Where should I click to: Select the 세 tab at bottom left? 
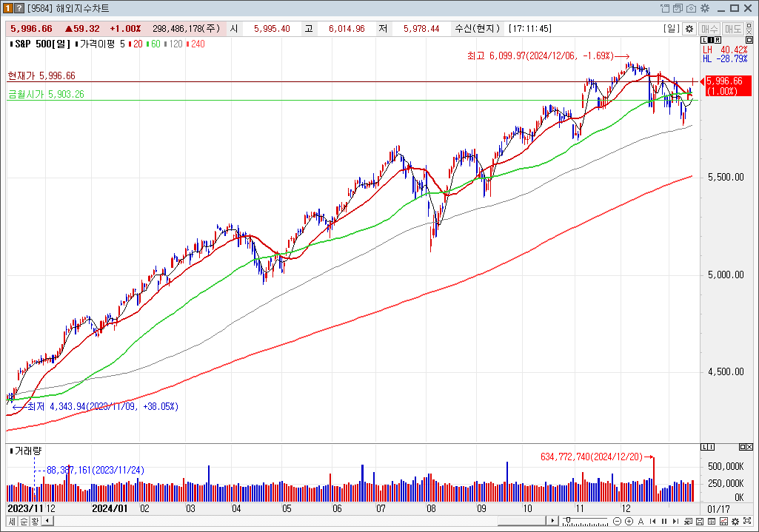click(12, 522)
